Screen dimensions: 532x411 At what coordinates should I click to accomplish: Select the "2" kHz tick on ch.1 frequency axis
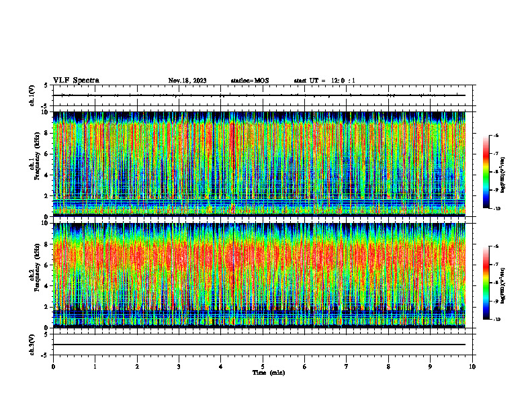pyautogui.click(x=46, y=196)
